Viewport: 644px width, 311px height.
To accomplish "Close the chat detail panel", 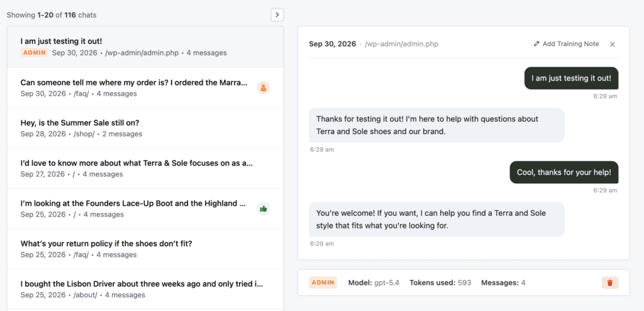I will [x=612, y=44].
